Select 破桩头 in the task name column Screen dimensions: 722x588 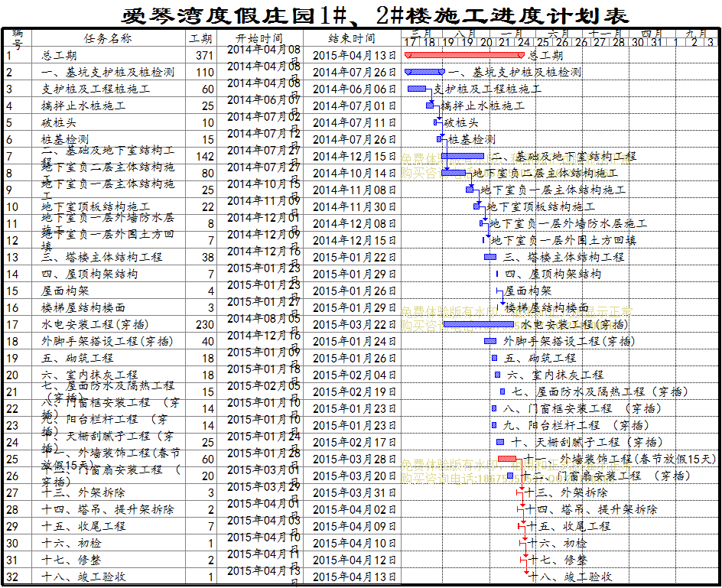point(59,123)
